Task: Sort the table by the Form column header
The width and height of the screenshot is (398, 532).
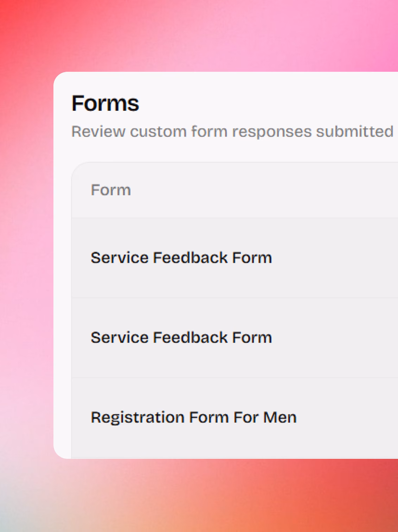Action: [x=111, y=190]
